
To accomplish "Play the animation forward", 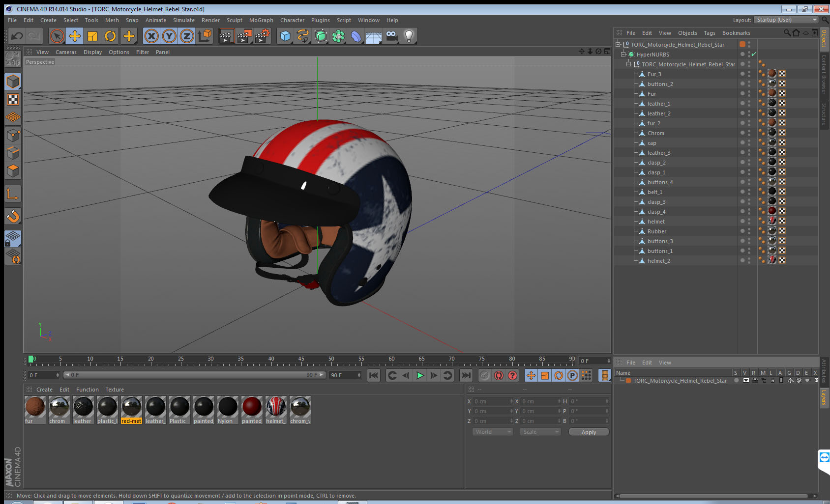I will 420,375.
